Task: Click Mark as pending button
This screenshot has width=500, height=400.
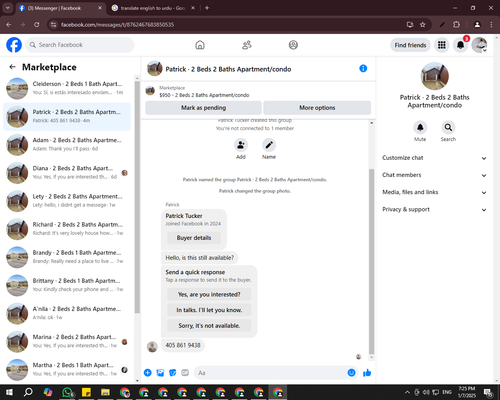Action: [203, 108]
